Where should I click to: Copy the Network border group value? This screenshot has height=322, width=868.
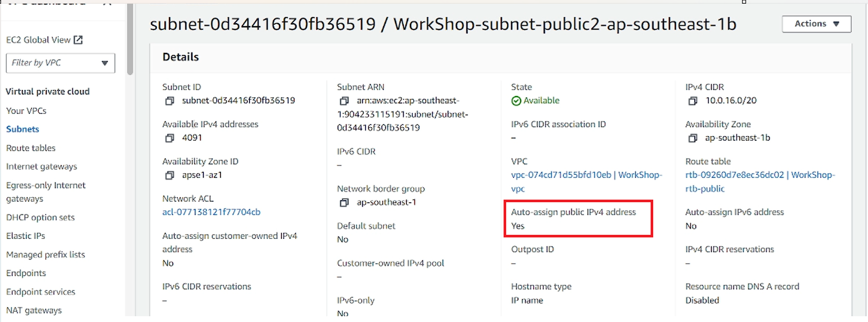pyautogui.click(x=344, y=203)
